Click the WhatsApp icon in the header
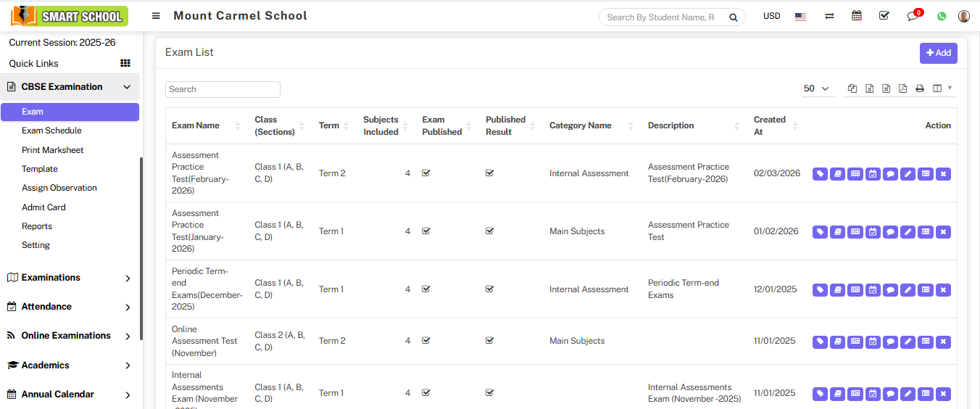980x409 pixels. tap(942, 16)
